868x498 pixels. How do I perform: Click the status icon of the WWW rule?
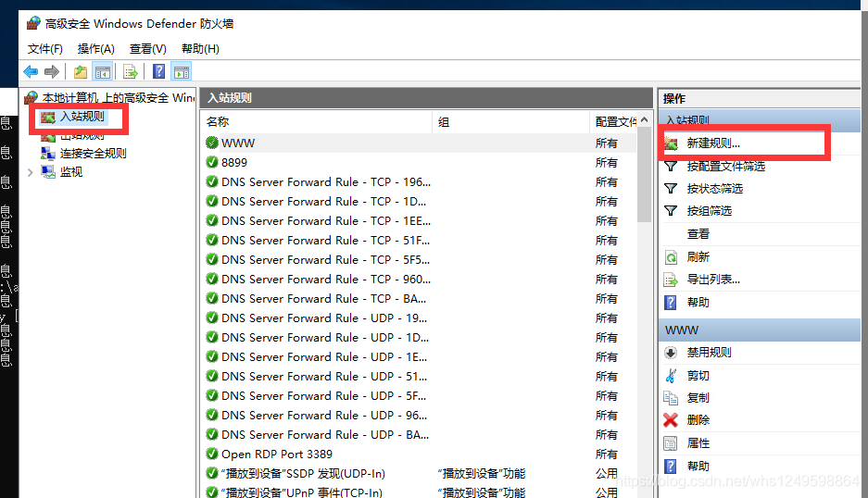pyautogui.click(x=211, y=143)
